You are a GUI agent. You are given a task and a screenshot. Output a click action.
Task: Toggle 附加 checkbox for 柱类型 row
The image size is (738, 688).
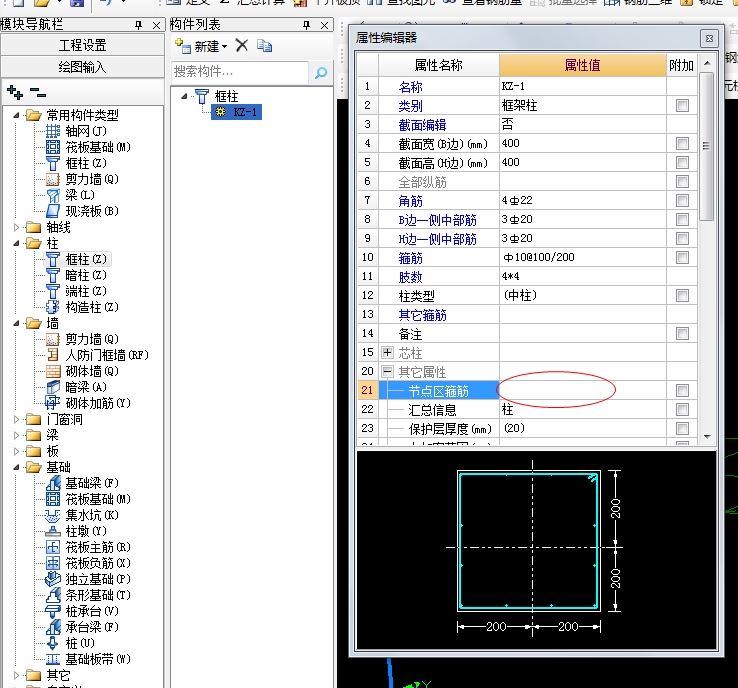[682, 296]
